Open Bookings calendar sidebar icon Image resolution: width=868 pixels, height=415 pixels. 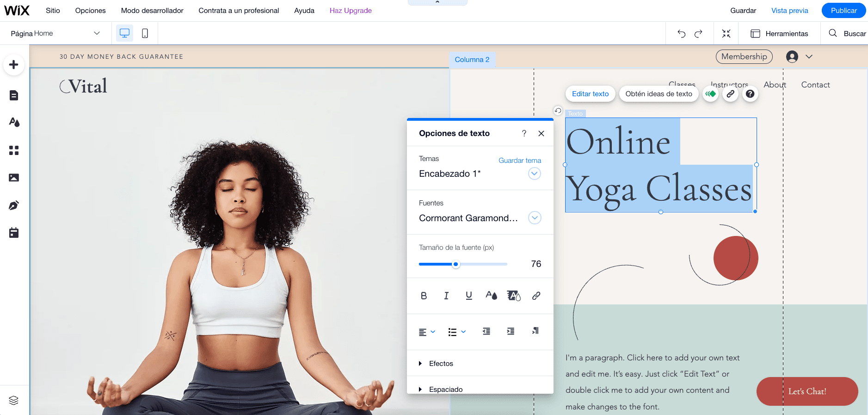(14, 232)
